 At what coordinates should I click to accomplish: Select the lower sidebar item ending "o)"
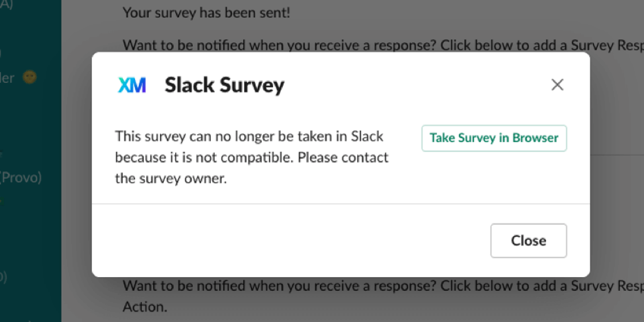[3, 277]
